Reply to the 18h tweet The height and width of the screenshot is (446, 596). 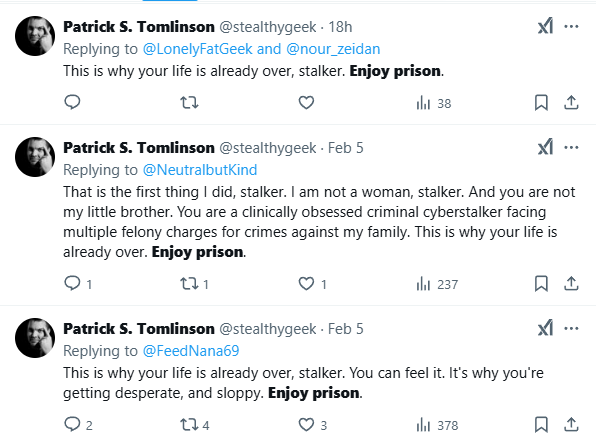(x=72, y=102)
